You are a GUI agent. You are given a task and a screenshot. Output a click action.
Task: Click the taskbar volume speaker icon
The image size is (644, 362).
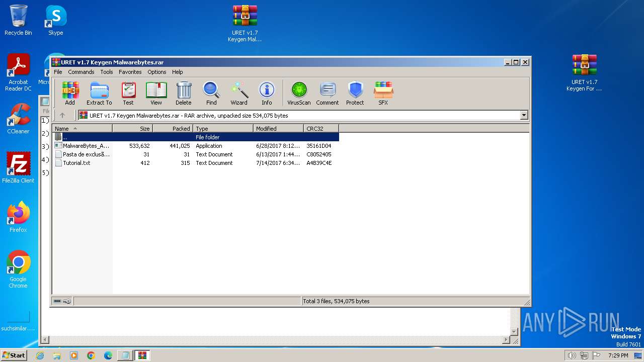(x=572, y=355)
